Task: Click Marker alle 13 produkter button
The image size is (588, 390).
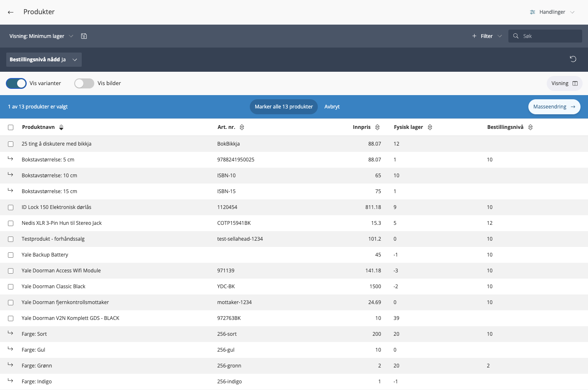Action: [284, 107]
